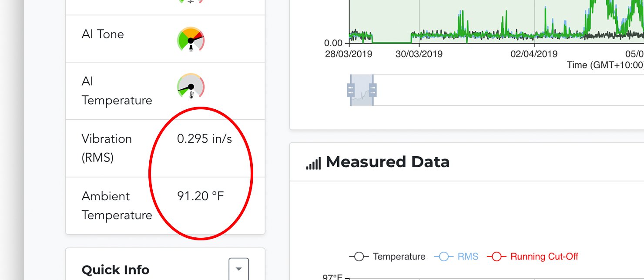Click the Measured Data panel heading
The width and height of the screenshot is (644, 280).
(x=387, y=162)
